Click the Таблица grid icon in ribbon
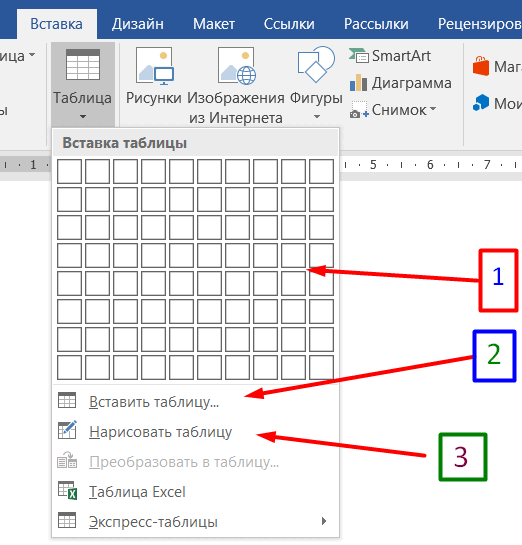This screenshot has width=522, height=545. click(x=83, y=65)
